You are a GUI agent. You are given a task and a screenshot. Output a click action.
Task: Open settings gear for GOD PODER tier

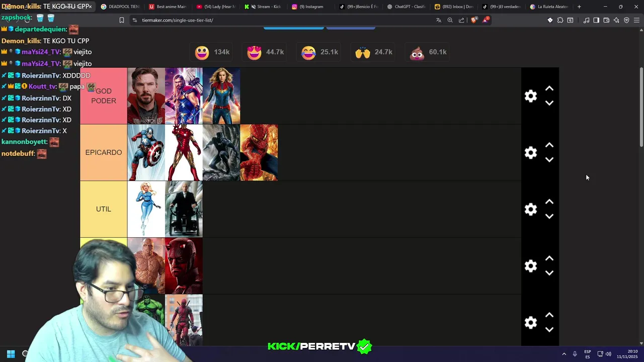click(531, 96)
